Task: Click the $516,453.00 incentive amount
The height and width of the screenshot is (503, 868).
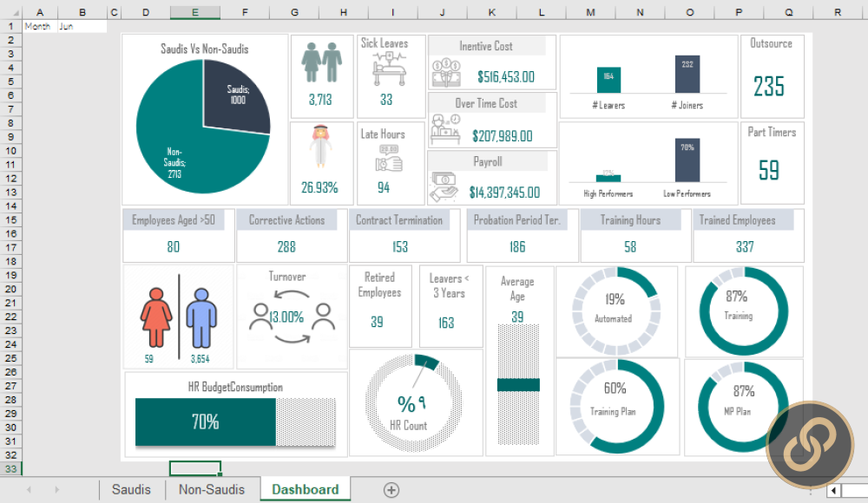Action: tap(506, 77)
